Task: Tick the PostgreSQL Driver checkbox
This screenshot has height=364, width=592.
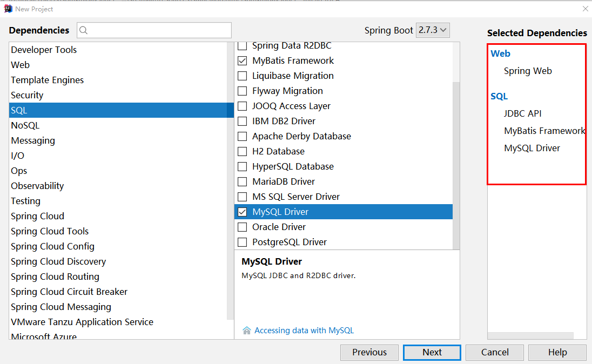Action: (243, 242)
